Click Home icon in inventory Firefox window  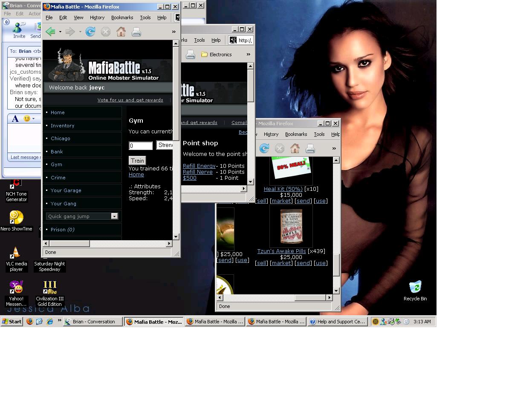[295, 148]
